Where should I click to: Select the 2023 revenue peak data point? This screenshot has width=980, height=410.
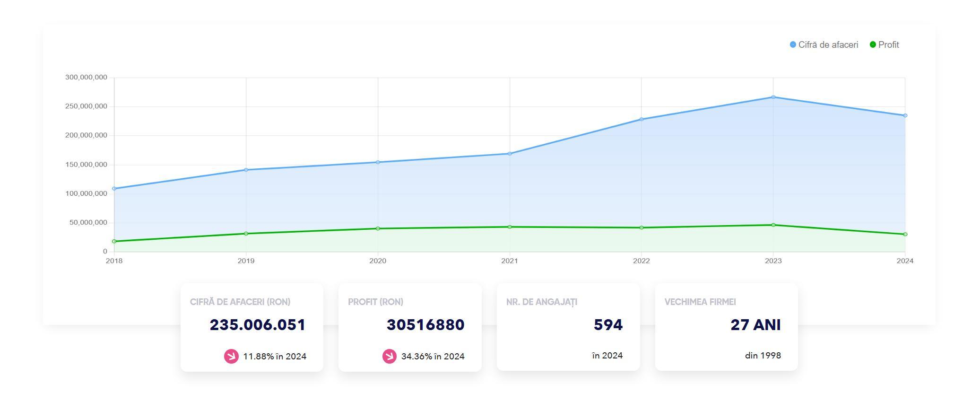pos(773,97)
